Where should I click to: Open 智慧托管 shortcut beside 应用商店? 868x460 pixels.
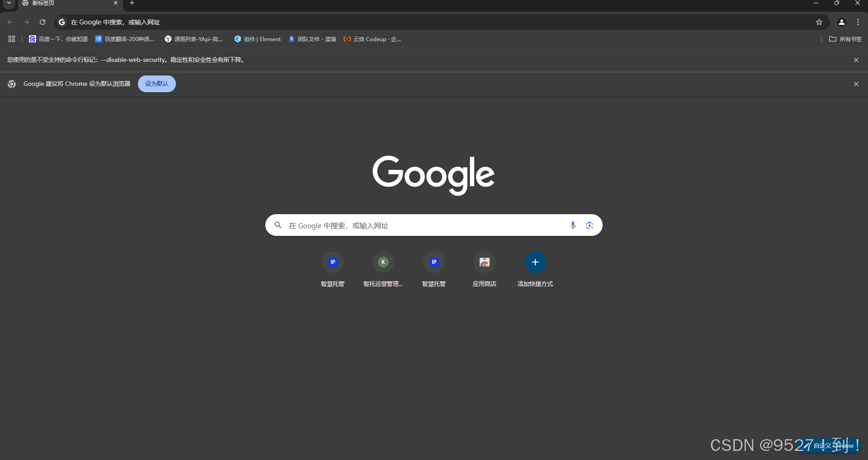coord(434,270)
